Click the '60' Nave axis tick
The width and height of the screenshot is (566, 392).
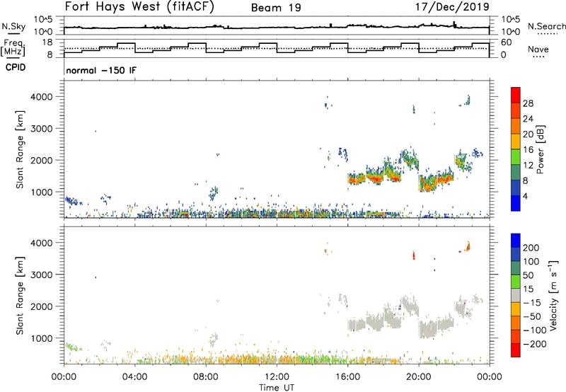point(506,42)
